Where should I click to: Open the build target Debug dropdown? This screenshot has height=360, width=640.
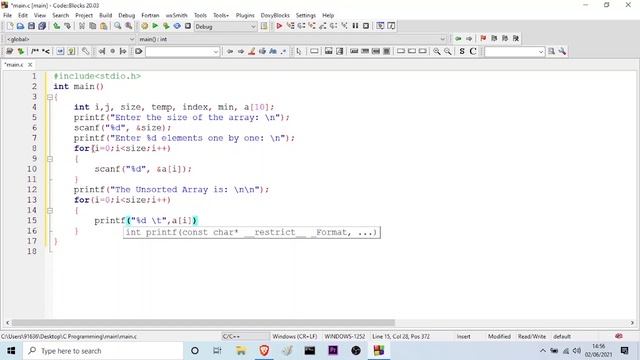click(225, 27)
